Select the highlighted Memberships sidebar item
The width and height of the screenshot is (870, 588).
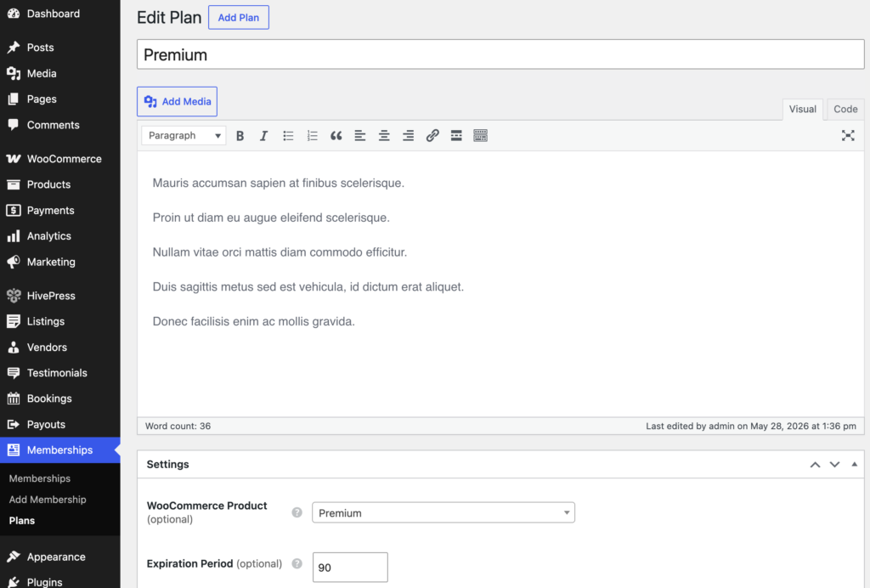60,449
